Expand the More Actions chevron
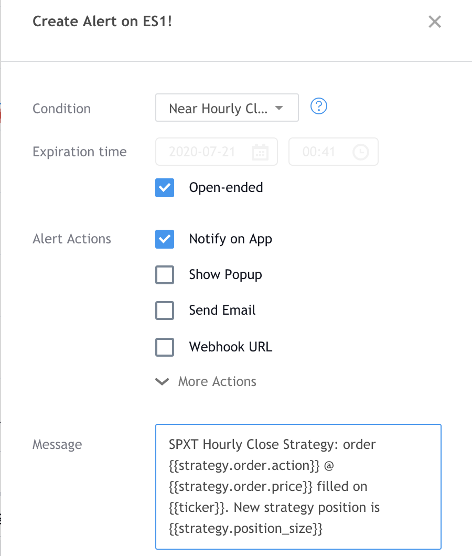472x556 pixels. click(162, 382)
